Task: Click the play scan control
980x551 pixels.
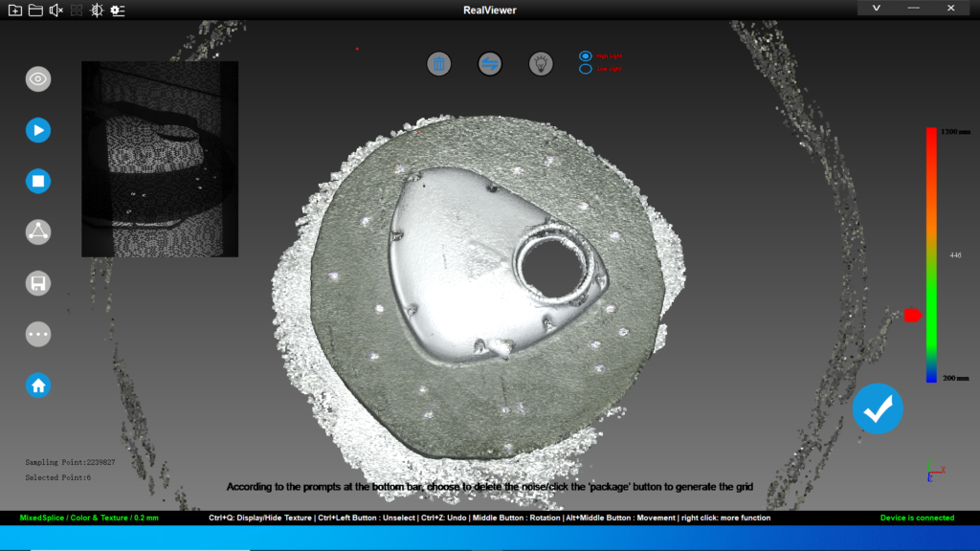Action: [x=38, y=130]
